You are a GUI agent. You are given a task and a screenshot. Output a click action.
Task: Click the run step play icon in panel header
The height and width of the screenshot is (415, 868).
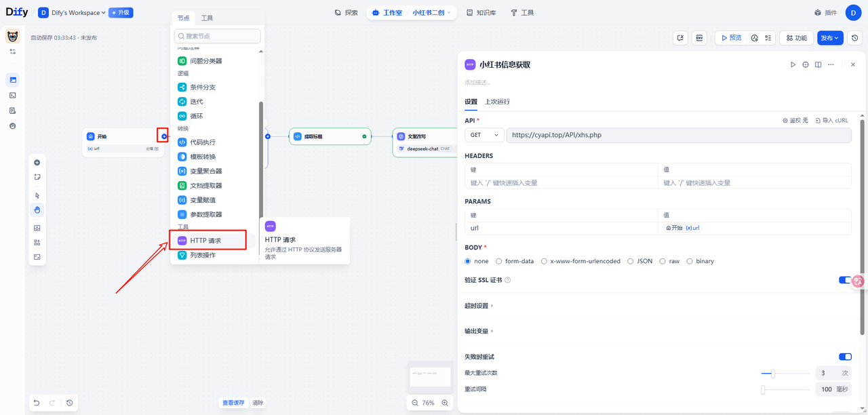coord(793,65)
